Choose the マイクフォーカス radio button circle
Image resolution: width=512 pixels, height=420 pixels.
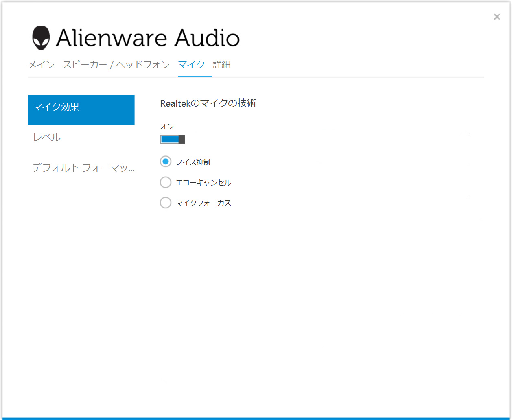[x=166, y=203]
